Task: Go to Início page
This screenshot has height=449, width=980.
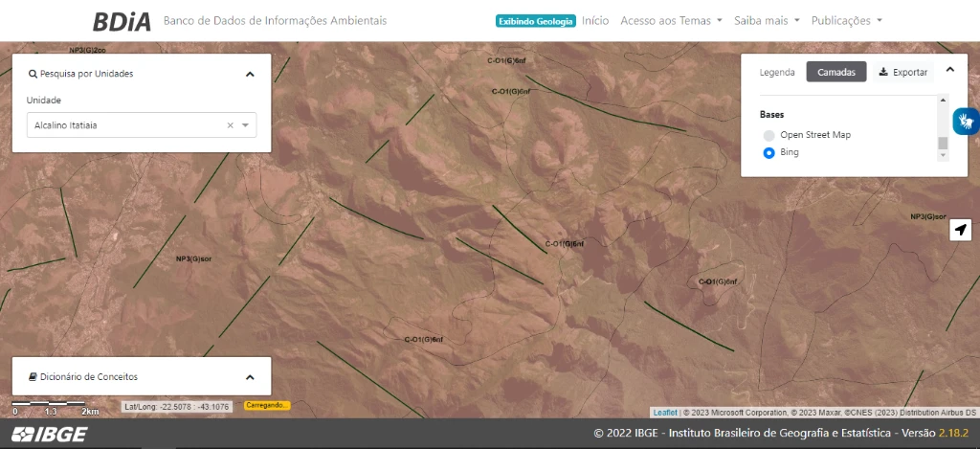Action: 595,21
